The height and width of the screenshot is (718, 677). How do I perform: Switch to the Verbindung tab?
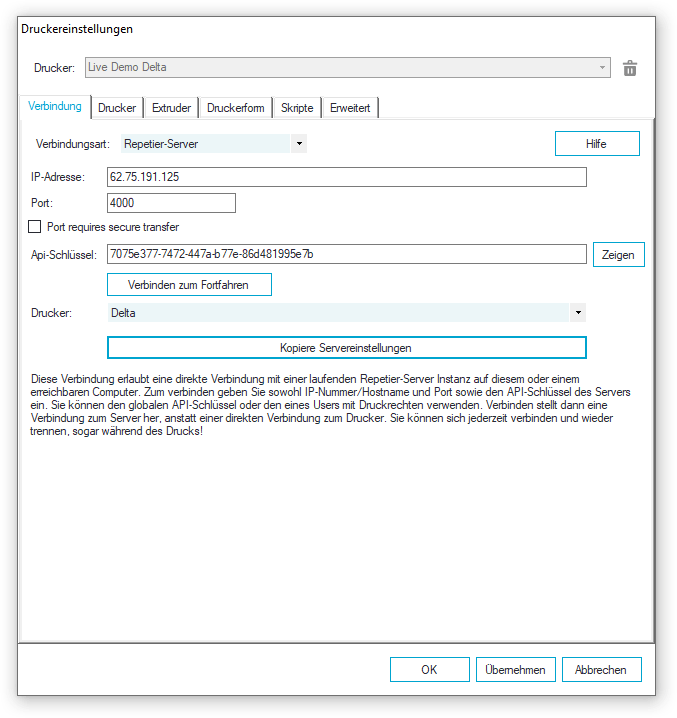[55, 106]
